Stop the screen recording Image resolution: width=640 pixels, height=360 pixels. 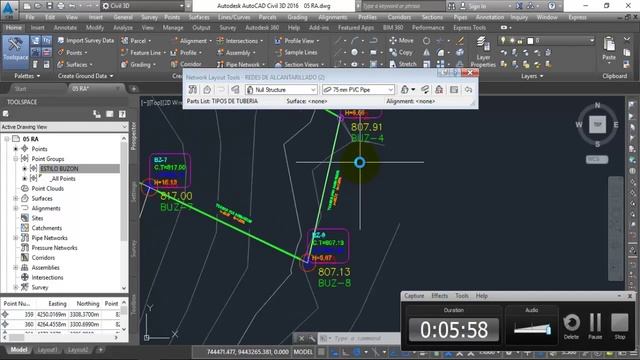(620, 326)
